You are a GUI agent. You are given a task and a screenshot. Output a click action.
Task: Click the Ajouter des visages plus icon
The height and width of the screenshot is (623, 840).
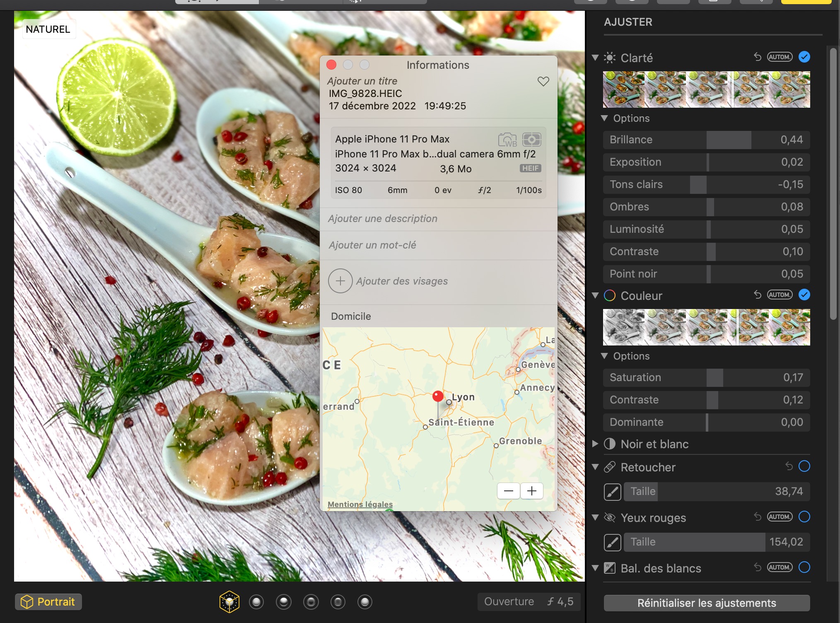[x=340, y=281]
